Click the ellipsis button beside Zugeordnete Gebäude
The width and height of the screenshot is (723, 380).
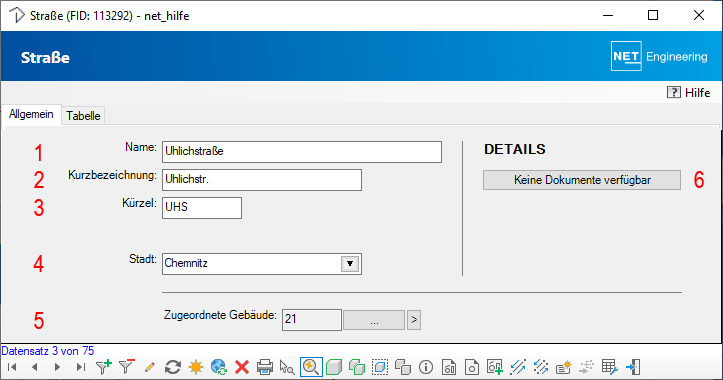tap(374, 320)
